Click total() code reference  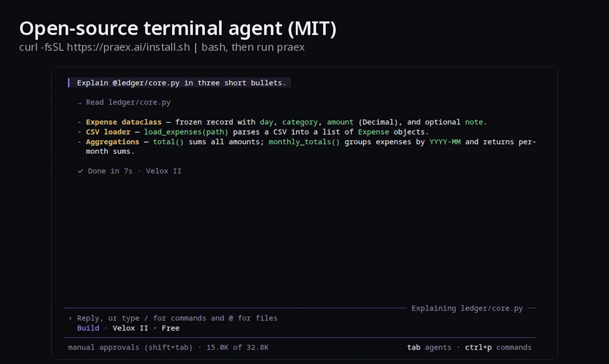pos(168,142)
